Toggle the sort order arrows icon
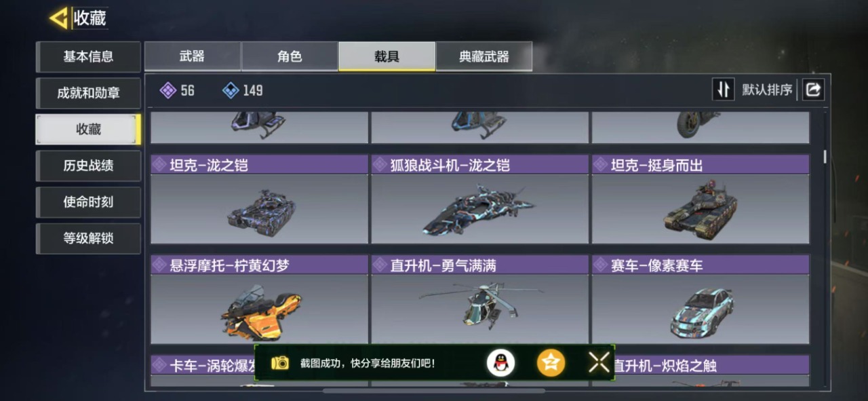The image size is (868, 401). [x=723, y=90]
